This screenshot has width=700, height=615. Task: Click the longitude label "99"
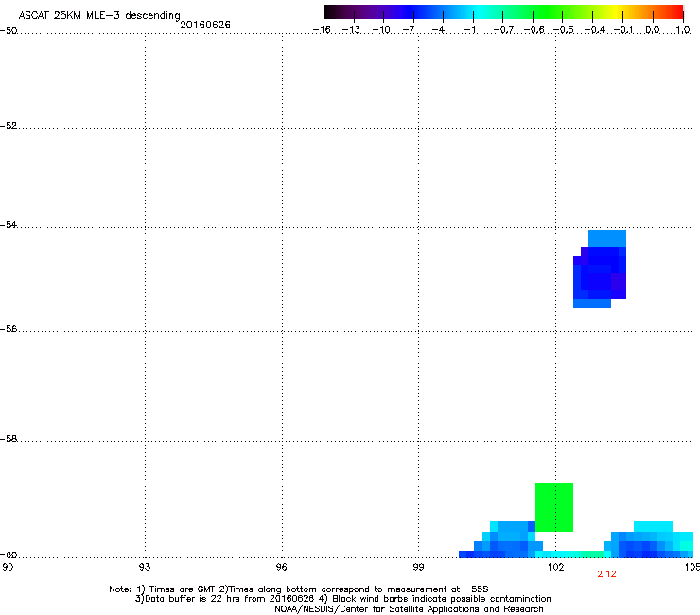(x=418, y=567)
